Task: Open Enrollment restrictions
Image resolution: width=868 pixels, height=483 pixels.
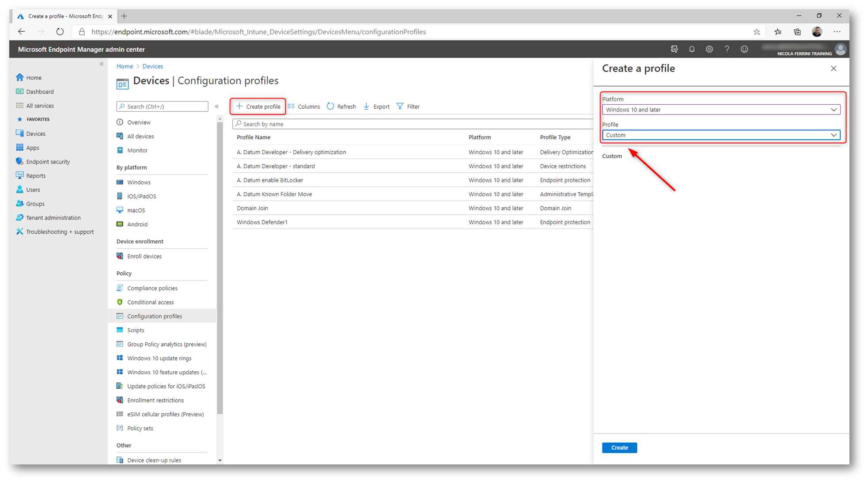Action: point(155,400)
